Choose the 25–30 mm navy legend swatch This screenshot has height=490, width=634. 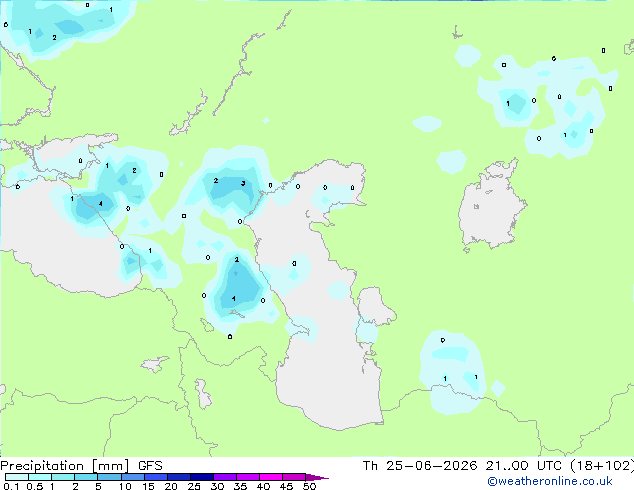point(202,477)
